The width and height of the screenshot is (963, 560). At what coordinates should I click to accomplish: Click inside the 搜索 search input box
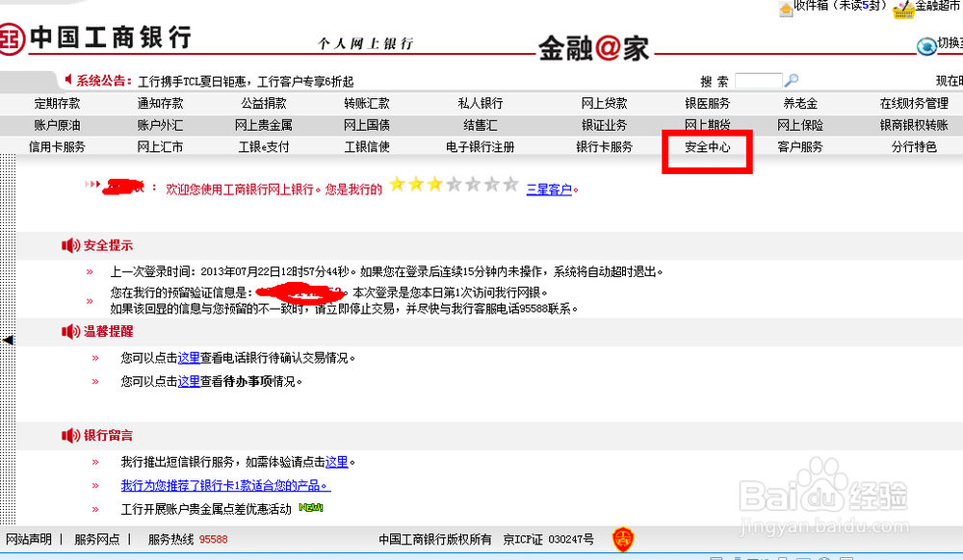759,79
